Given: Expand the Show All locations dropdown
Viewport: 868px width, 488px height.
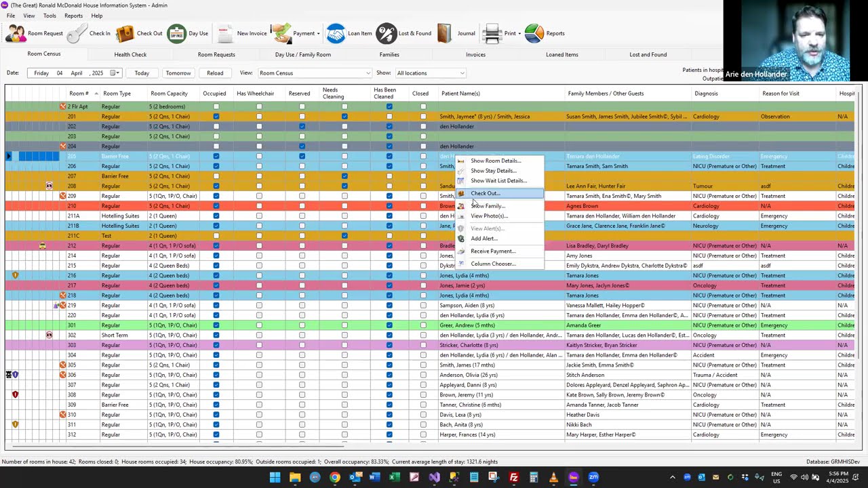Looking at the screenshot, I should (x=462, y=73).
